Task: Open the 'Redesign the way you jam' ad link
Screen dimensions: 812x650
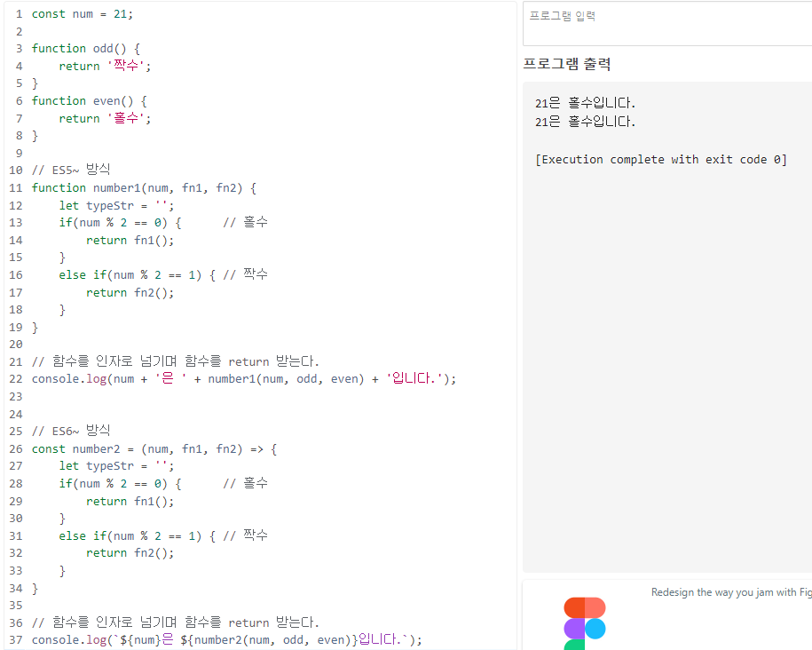Action: coord(731,592)
